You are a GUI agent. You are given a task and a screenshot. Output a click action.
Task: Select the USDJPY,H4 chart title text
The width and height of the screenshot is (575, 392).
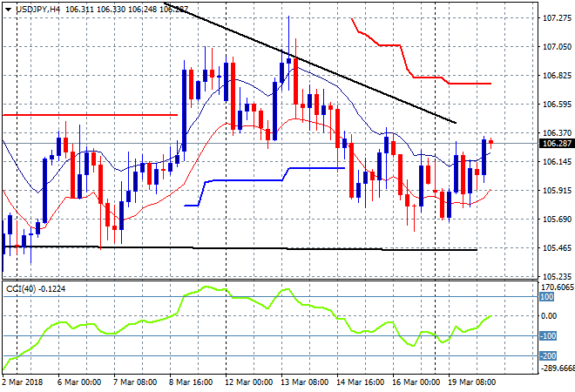point(38,10)
